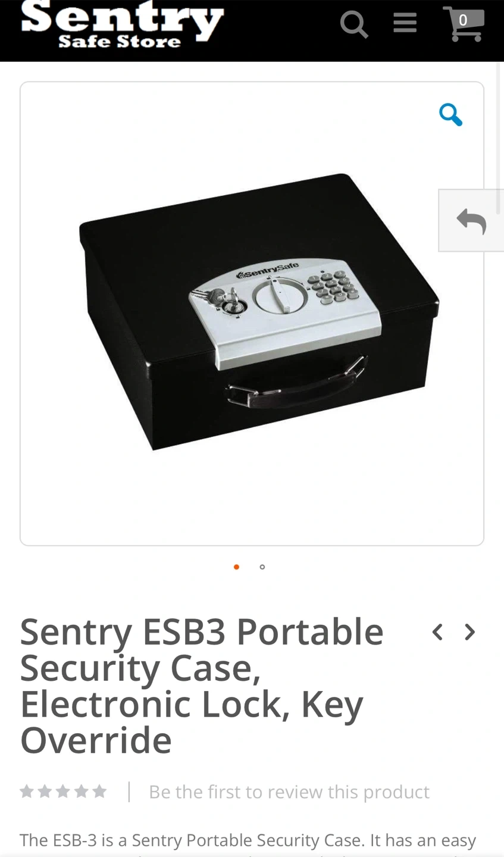Zoom the product image with blue magnifier

(x=450, y=114)
